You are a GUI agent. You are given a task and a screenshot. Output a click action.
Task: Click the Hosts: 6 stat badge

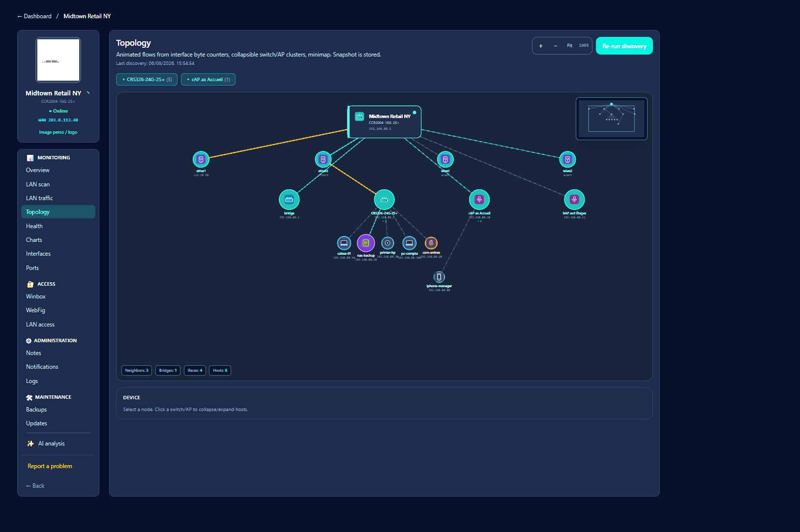pos(220,371)
